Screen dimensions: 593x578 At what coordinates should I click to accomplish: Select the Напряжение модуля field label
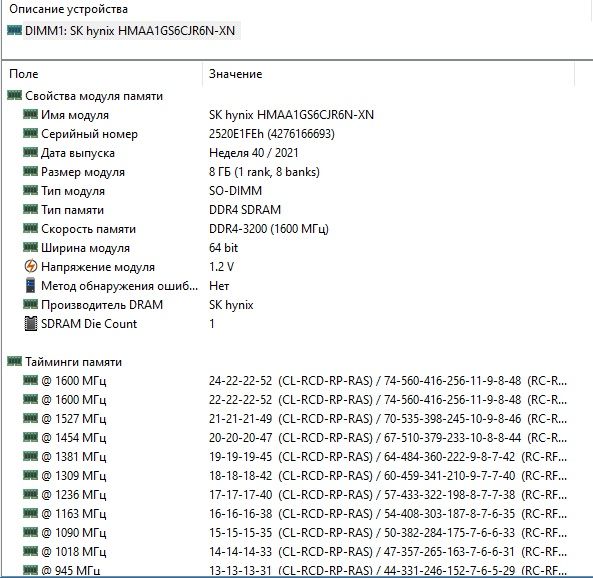(98, 267)
